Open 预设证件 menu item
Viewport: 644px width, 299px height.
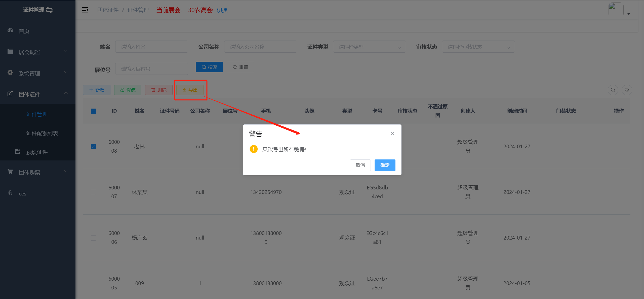click(37, 152)
